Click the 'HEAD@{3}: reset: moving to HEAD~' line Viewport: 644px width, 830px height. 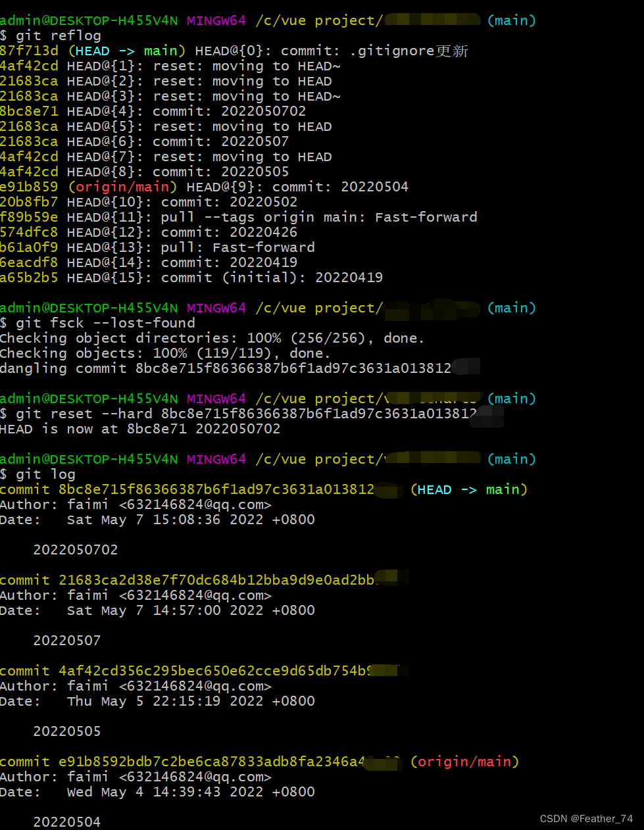(170, 96)
